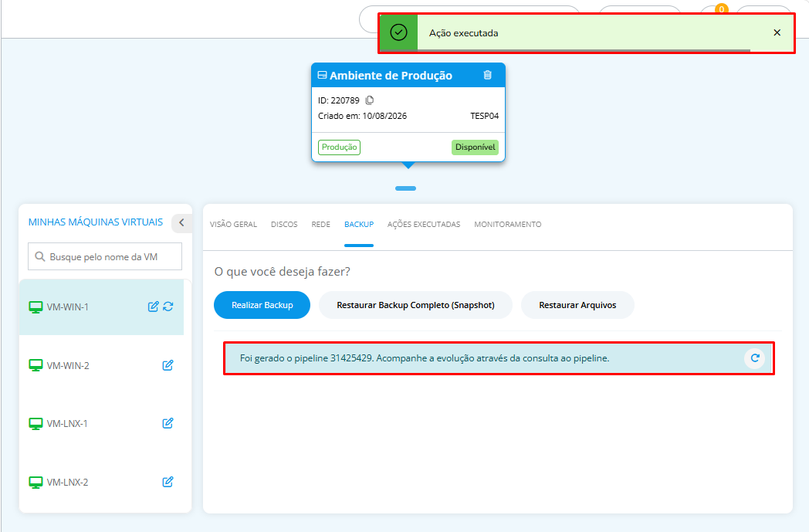Select the VM-WIN-1 machine name
This screenshot has height=532, width=809.
tap(68, 307)
